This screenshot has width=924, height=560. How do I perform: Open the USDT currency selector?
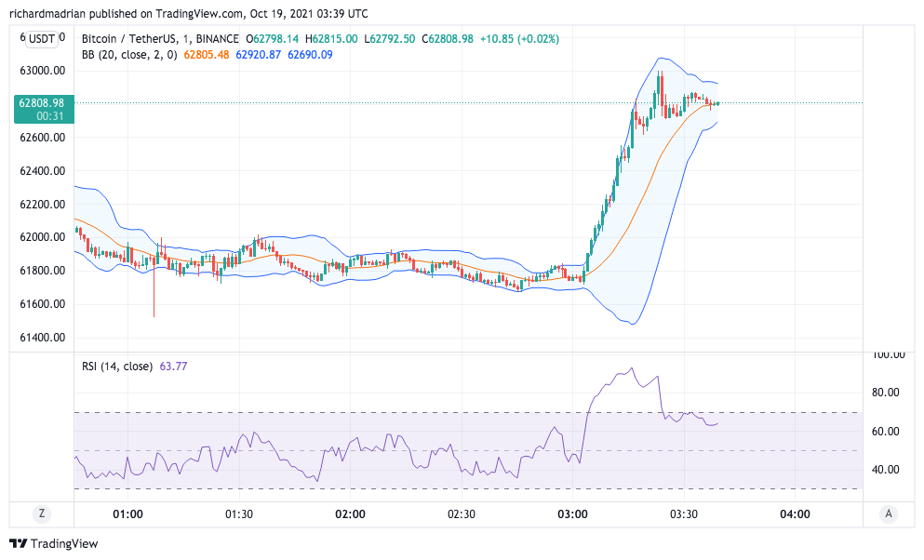[42, 38]
